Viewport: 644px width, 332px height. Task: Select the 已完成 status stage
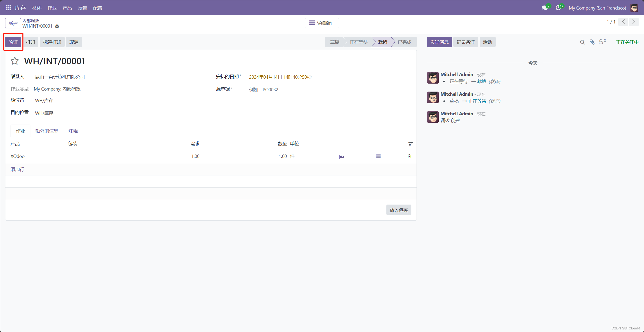pyautogui.click(x=404, y=42)
